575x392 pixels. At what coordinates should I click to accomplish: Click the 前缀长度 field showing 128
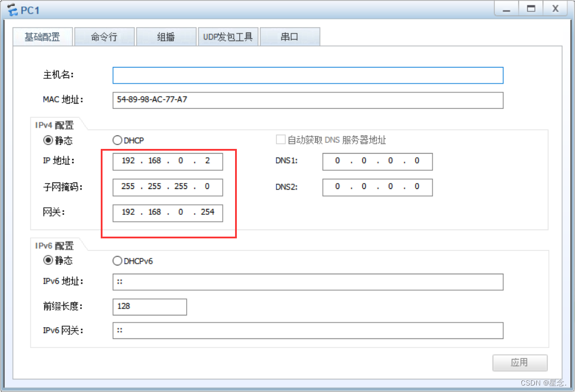[x=150, y=307]
